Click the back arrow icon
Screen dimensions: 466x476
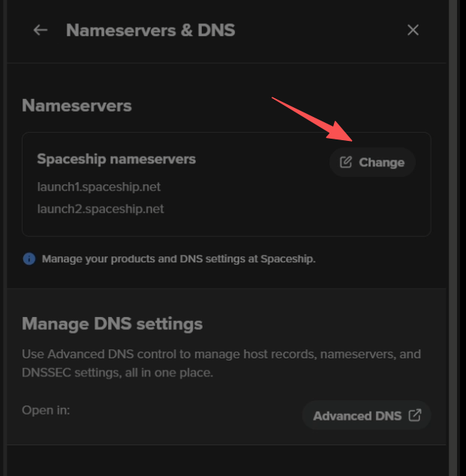pyautogui.click(x=41, y=30)
